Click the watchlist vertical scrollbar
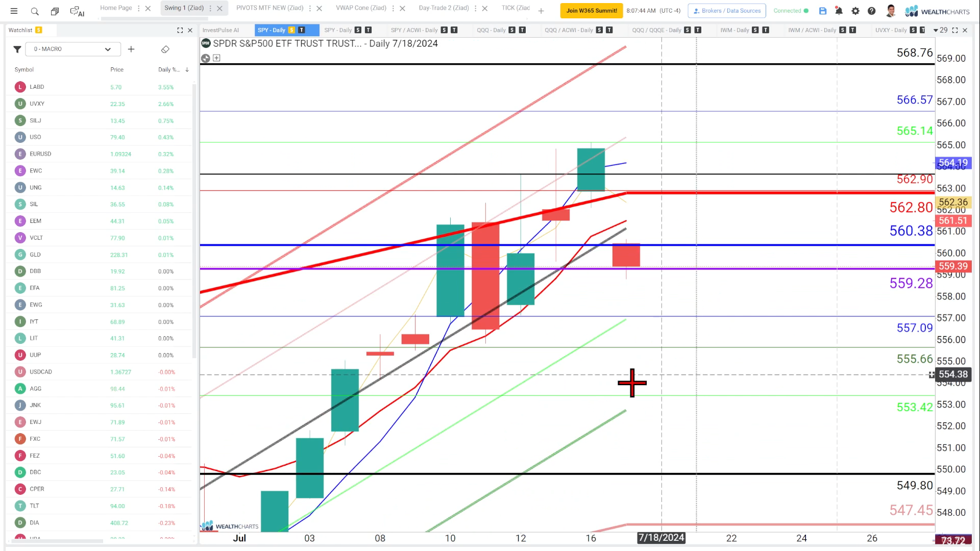Viewport: 980px width, 551px height. (194, 220)
